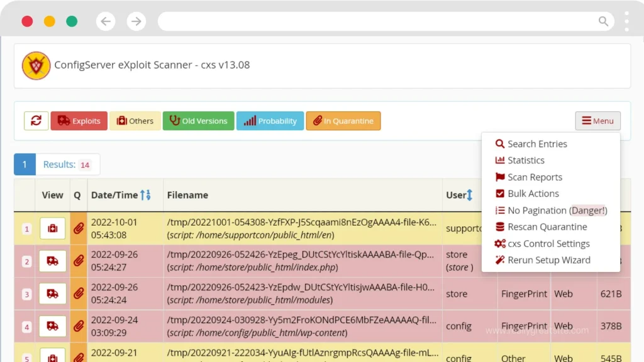Open Search Entries from the menu
644x362 pixels.
[537, 143]
